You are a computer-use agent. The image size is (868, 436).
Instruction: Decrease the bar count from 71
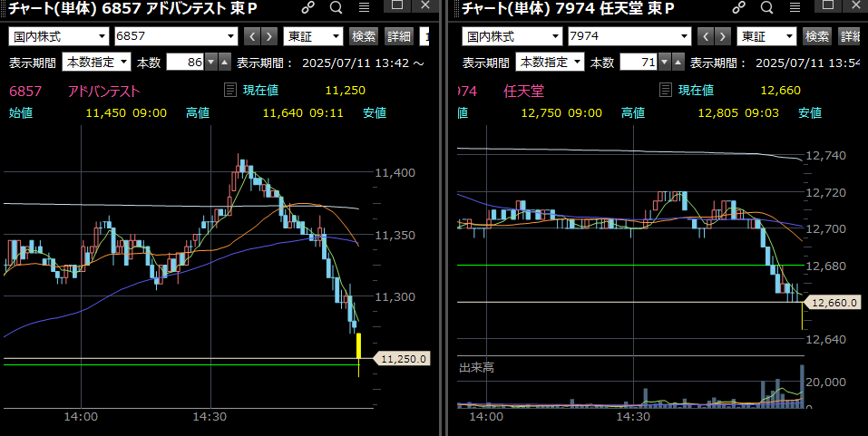[x=664, y=62]
